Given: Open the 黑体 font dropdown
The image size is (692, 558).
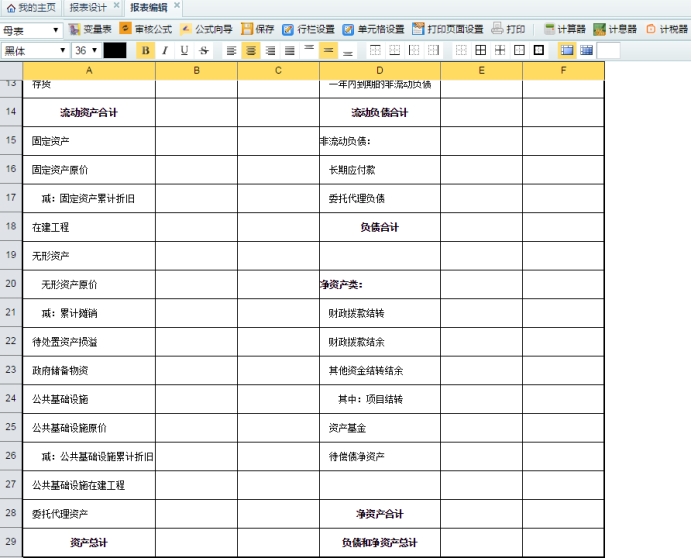Looking at the screenshot, I should 35,51.
